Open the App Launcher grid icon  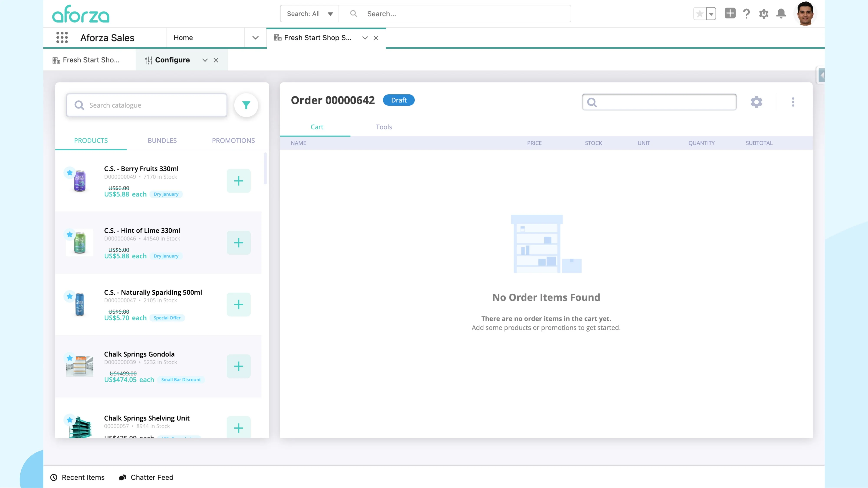[x=62, y=38]
